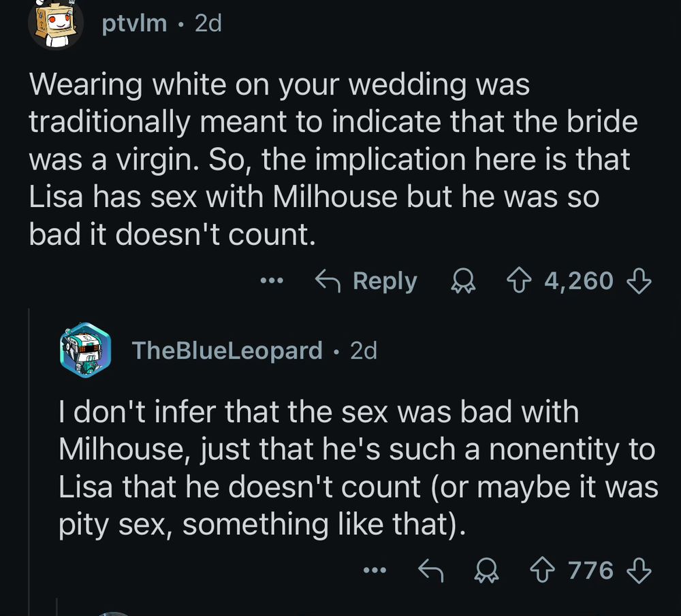Image resolution: width=681 pixels, height=616 pixels.
Task: Give an award to ptvlm's comment
Action: click(x=462, y=280)
